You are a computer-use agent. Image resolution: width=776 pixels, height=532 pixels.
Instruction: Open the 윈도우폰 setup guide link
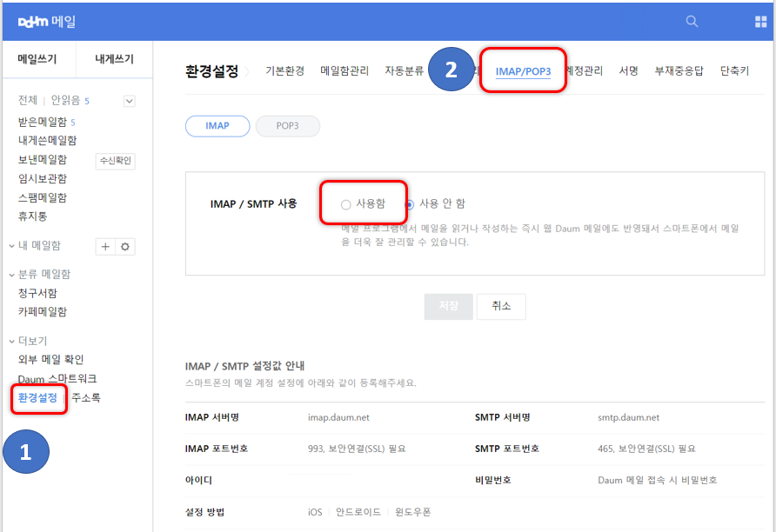point(412,512)
